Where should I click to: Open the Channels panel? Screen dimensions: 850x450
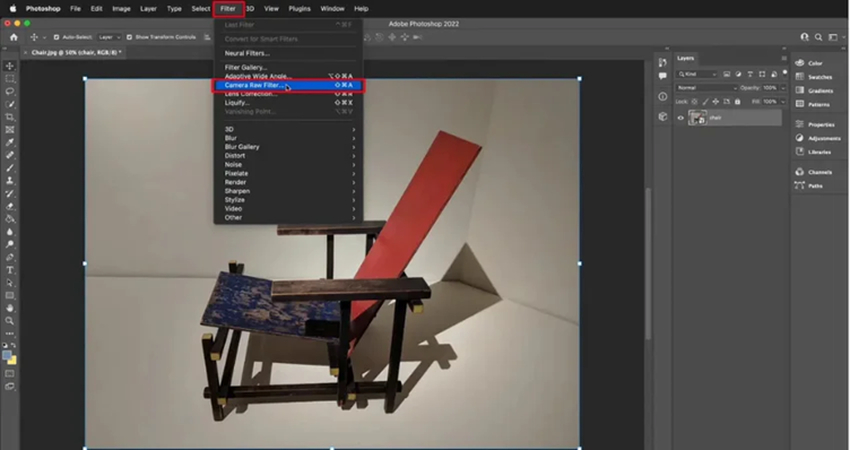pyautogui.click(x=814, y=172)
